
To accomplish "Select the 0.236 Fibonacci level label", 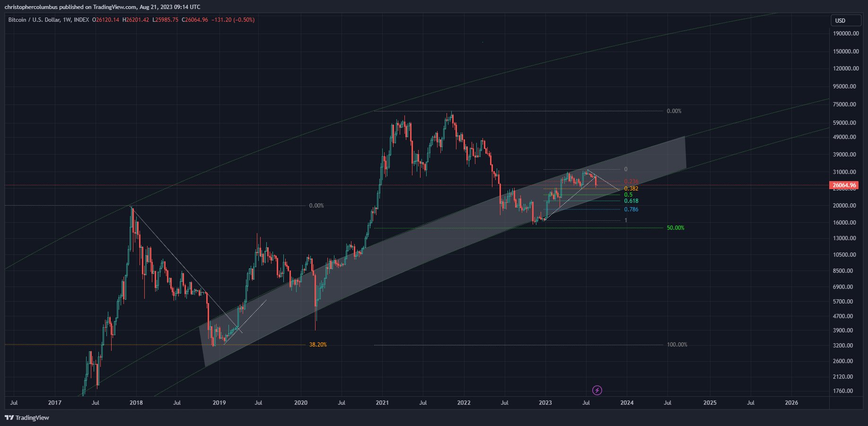I will pyautogui.click(x=631, y=182).
